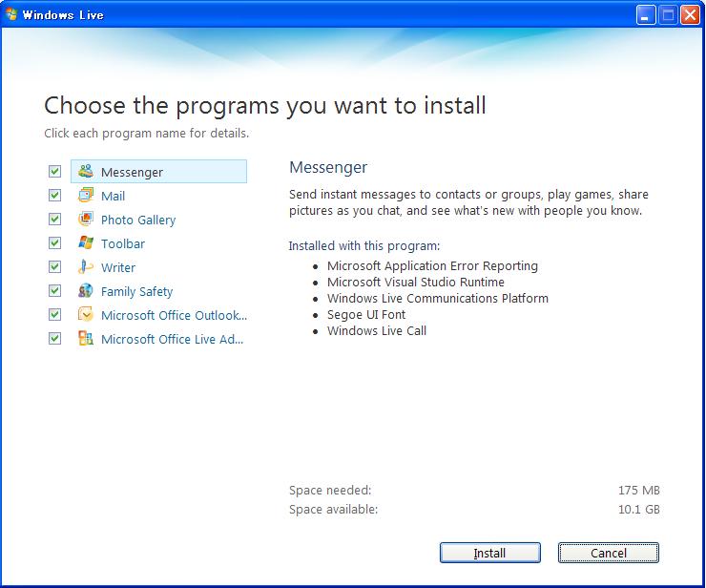Click the Mail program icon

tap(86, 195)
